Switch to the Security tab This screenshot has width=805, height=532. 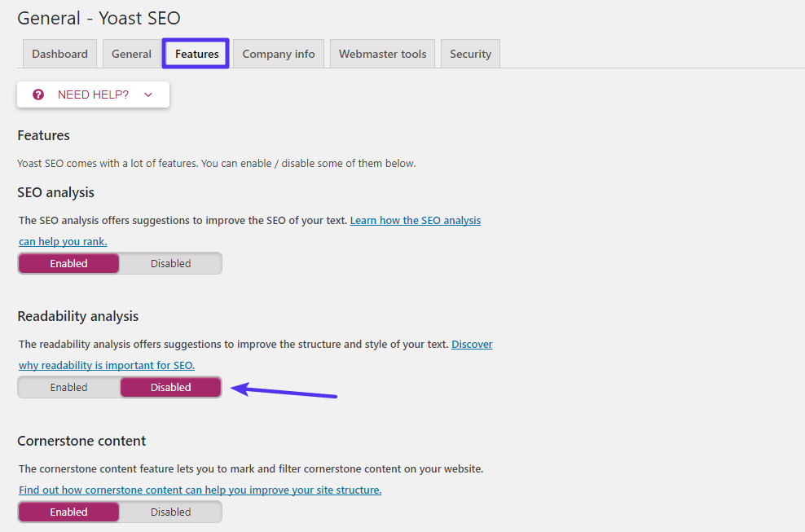470,54
